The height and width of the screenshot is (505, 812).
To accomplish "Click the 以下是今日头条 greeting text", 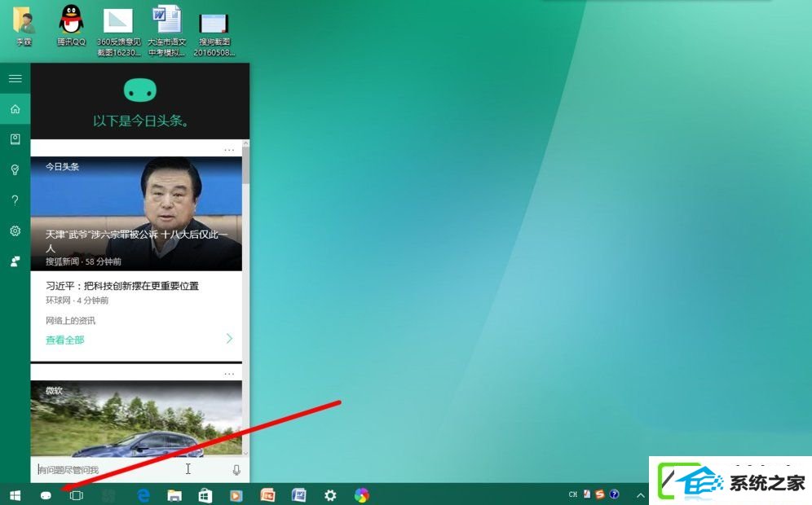I will click(x=140, y=121).
